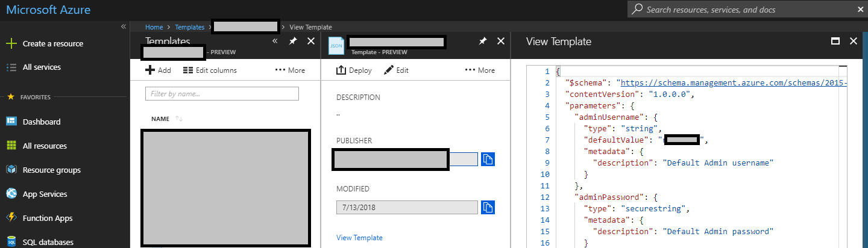Viewport: 868px width, 248px height.
Task: Open the $schema URL in the JSON
Action: (734, 83)
